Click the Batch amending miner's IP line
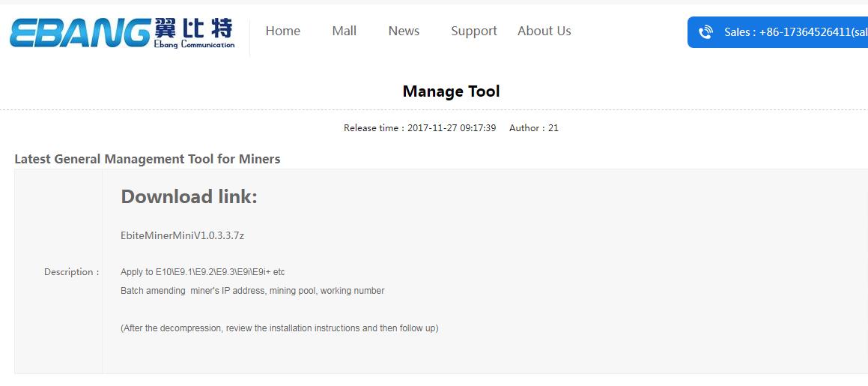Viewport: 868px width, 386px height. click(x=252, y=291)
